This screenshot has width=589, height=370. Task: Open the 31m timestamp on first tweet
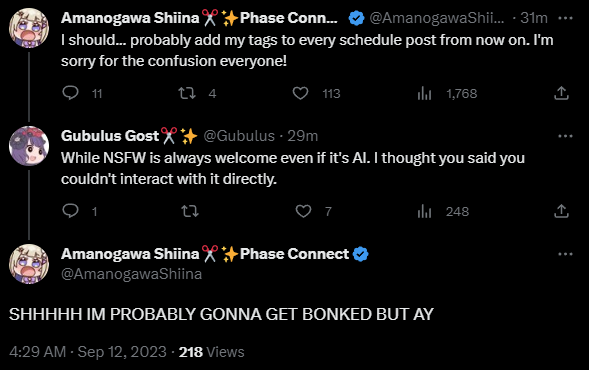(x=533, y=18)
